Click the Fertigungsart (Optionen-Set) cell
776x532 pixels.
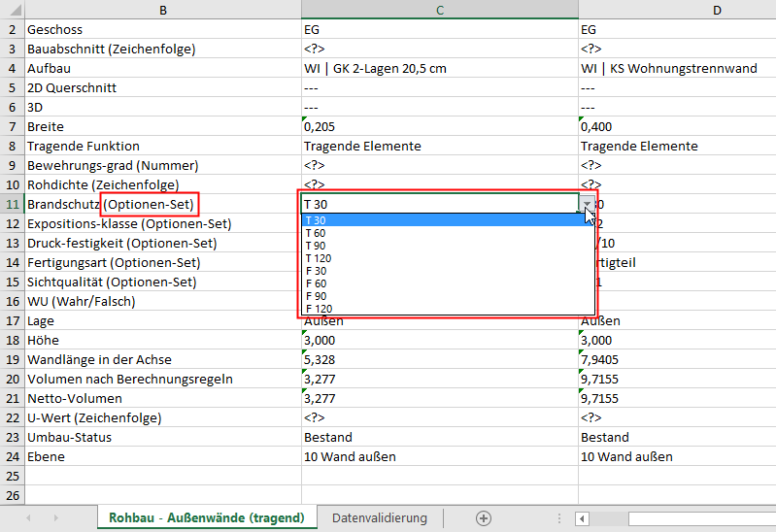163,263
